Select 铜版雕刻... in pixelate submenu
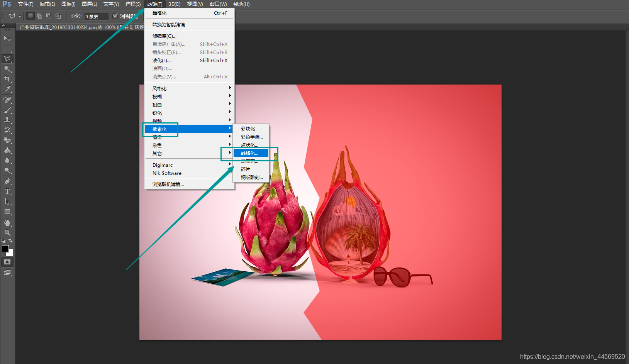This screenshot has width=629, height=364. (251, 177)
